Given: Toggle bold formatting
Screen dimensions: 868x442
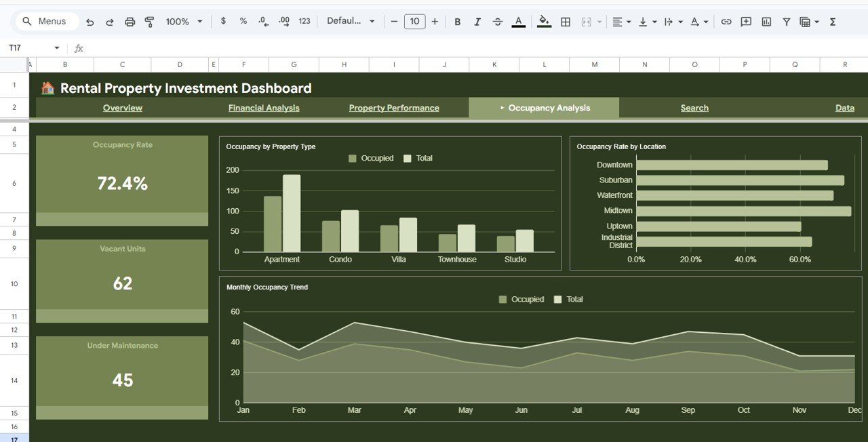Looking at the screenshot, I should coord(457,21).
